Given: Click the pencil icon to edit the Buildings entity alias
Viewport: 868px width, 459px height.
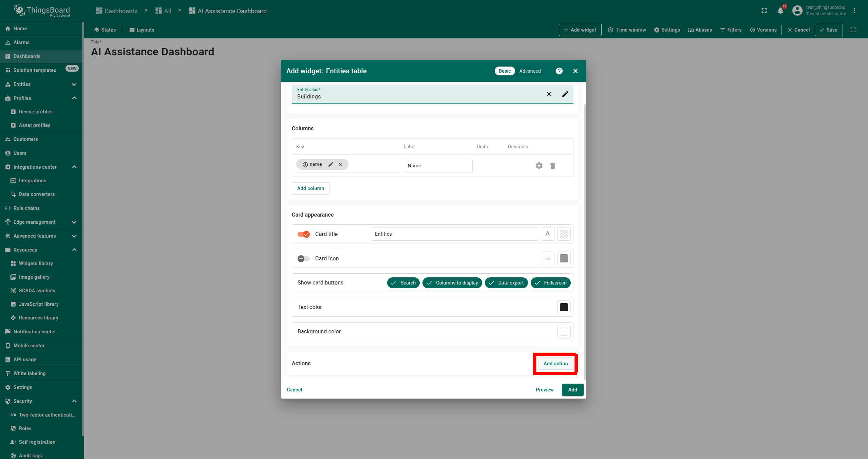Looking at the screenshot, I should (565, 94).
